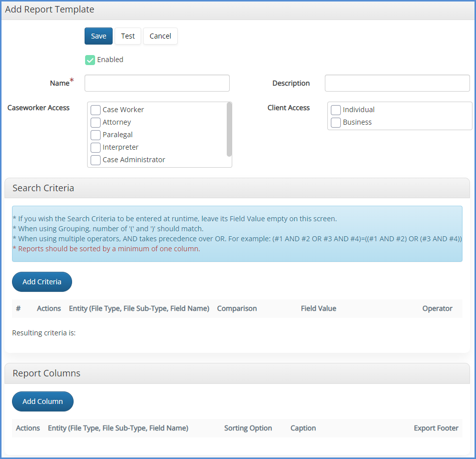Select the Interpreter checkbox
The width and height of the screenshot is (476, 459).
96,148
